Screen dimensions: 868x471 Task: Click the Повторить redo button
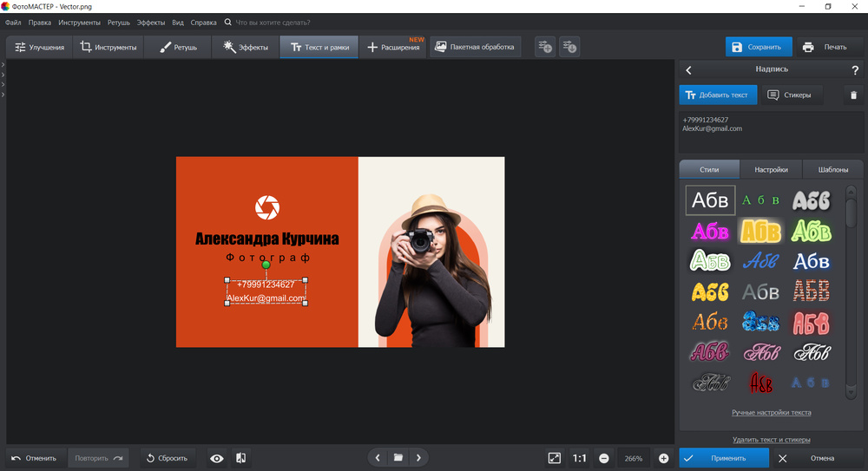[x=99, y=458]
